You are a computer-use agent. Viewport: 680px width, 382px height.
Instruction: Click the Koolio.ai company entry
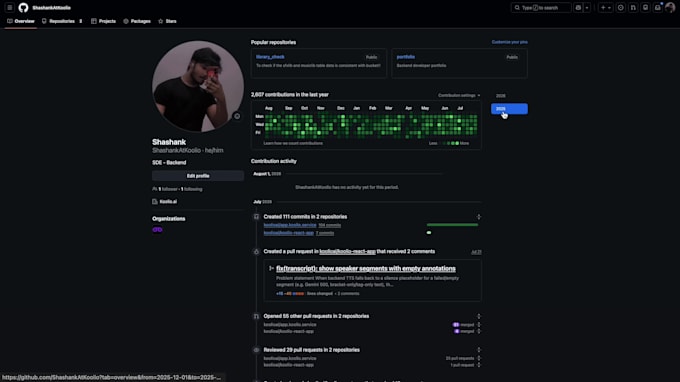click(168, 202)
